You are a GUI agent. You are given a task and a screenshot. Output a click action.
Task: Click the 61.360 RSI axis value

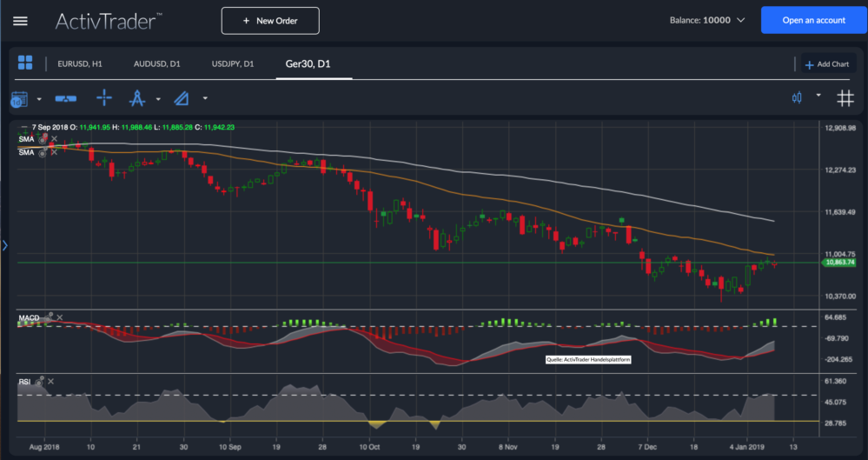click(x=836, y=381)
